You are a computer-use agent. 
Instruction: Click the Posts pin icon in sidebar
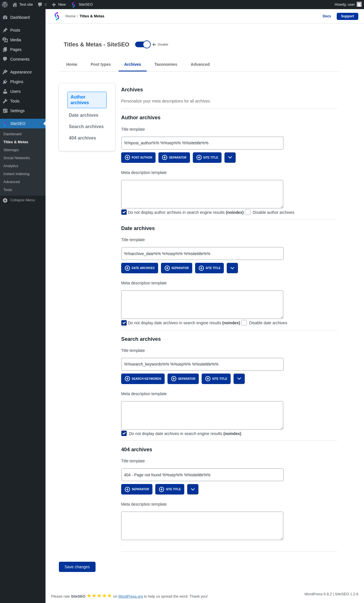coord(5,30)
